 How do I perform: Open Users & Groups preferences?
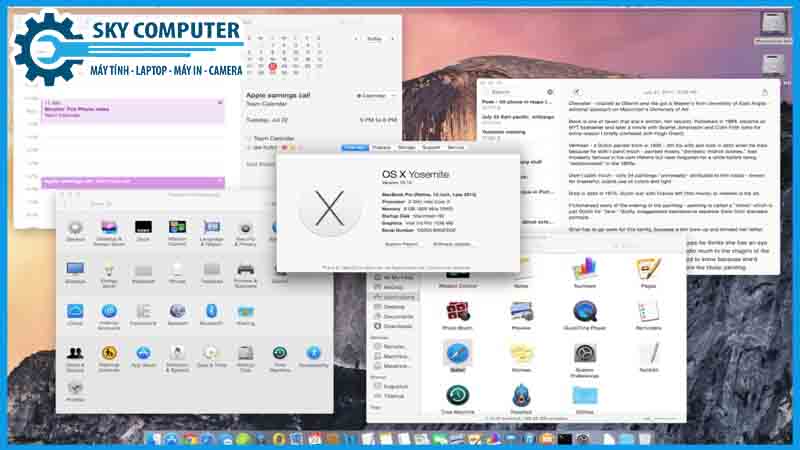(75, 358)
